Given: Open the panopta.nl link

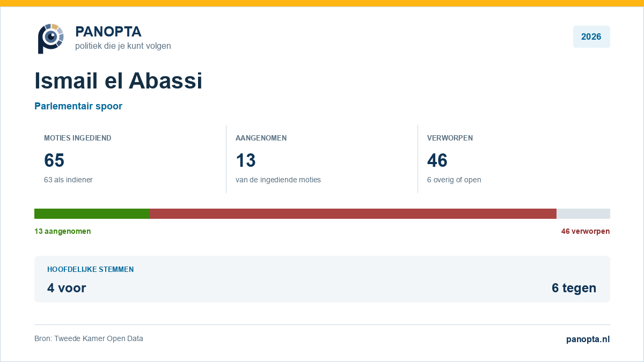Looking at the screenshot, I should [x=588, y=339].
